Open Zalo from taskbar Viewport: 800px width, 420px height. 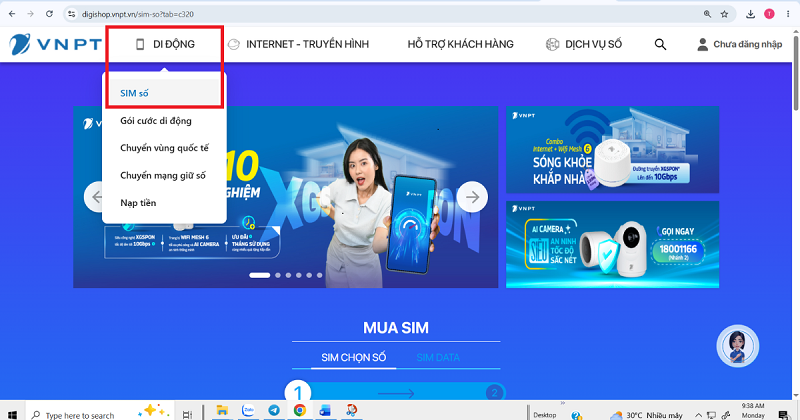[x=248, y=410]
